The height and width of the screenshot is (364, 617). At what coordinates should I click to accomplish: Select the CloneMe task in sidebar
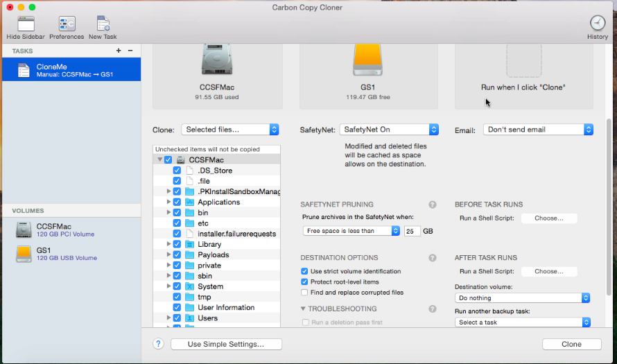tap(71, 69)
